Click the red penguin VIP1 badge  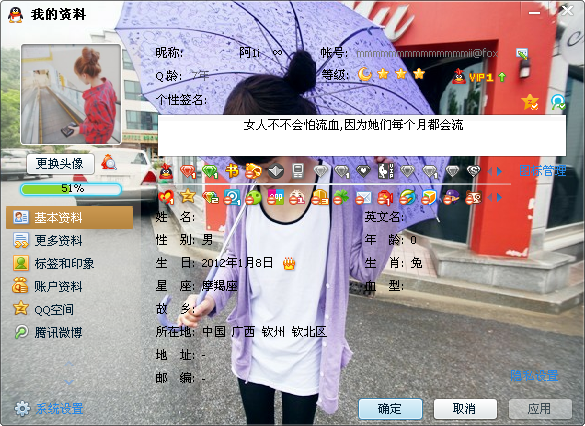click(473, 77)
